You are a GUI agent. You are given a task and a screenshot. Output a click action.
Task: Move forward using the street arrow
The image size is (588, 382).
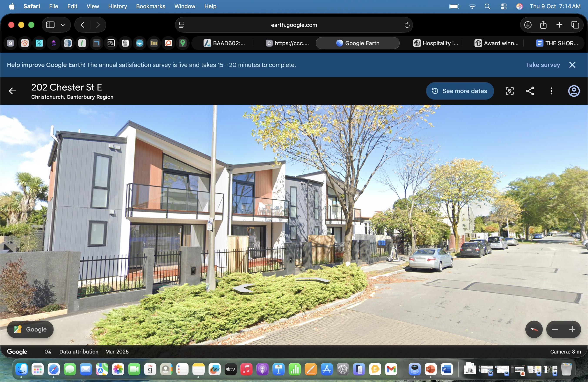(x=312, y=280)
